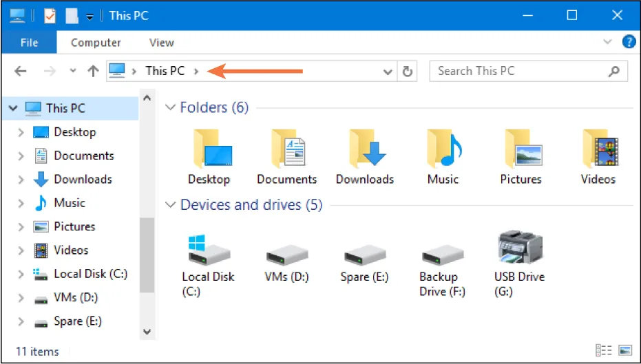Click the Refresh button in address bar

point(408,71)
